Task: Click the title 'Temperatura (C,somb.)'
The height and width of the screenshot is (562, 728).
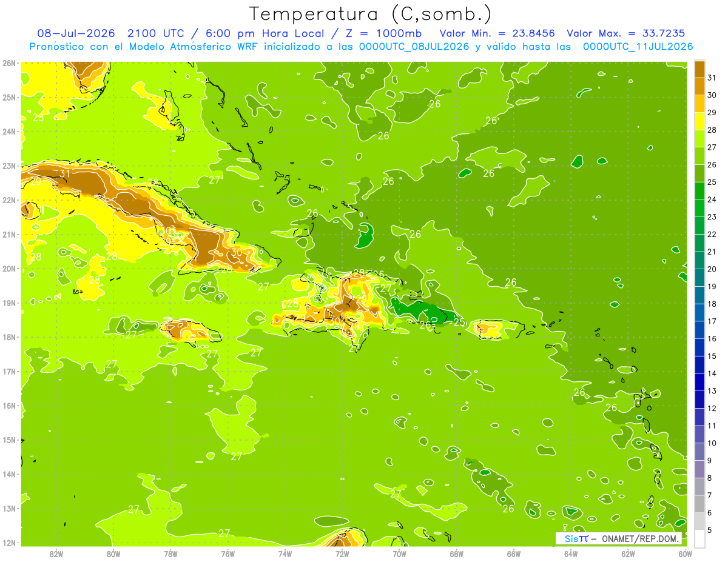Action: pos(371,14)
